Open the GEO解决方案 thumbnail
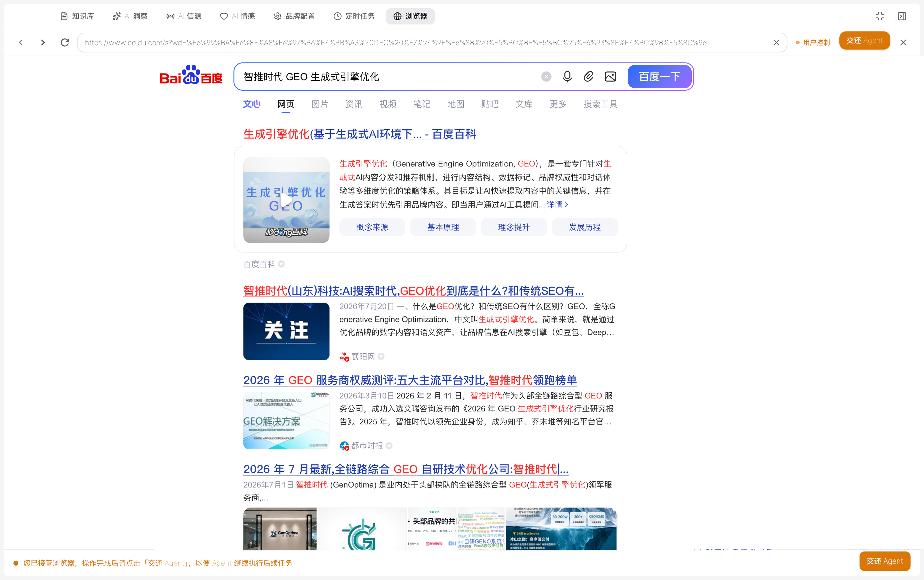The width and height of the screenshot is (924, 580). 286,420
